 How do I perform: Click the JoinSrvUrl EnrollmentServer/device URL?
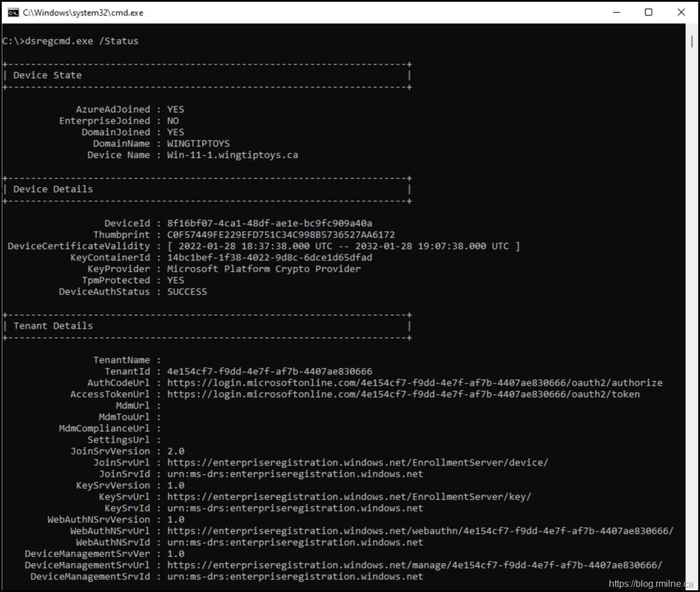coord(358,463)
